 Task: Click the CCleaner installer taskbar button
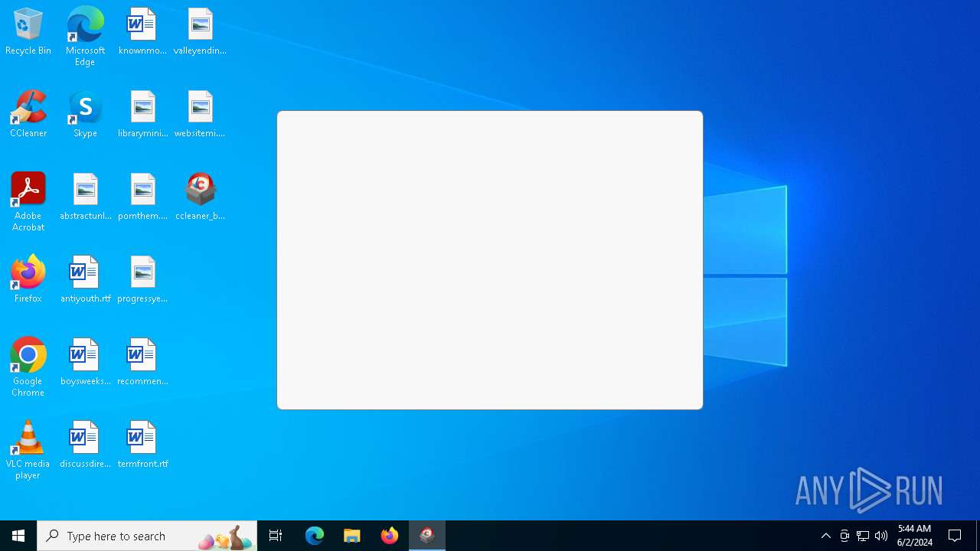pyautogui.click(x=427, y=536)
